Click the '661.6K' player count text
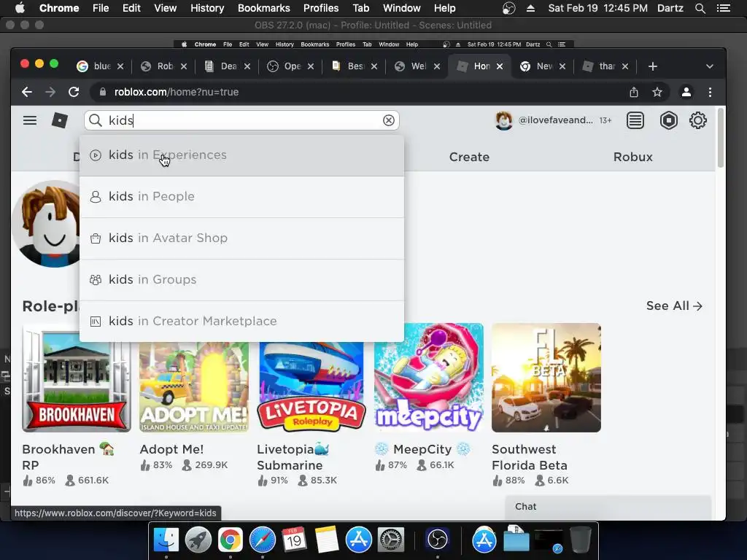747x560 pixels. (93, 481)
